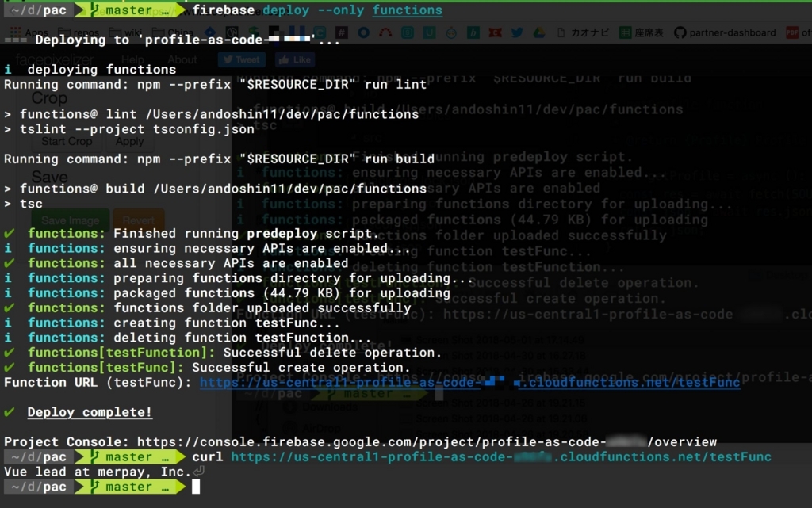This screenshot has height=508, width=812.
Task: Open the Google Drive bookmark icon
Action: [539, 32]
